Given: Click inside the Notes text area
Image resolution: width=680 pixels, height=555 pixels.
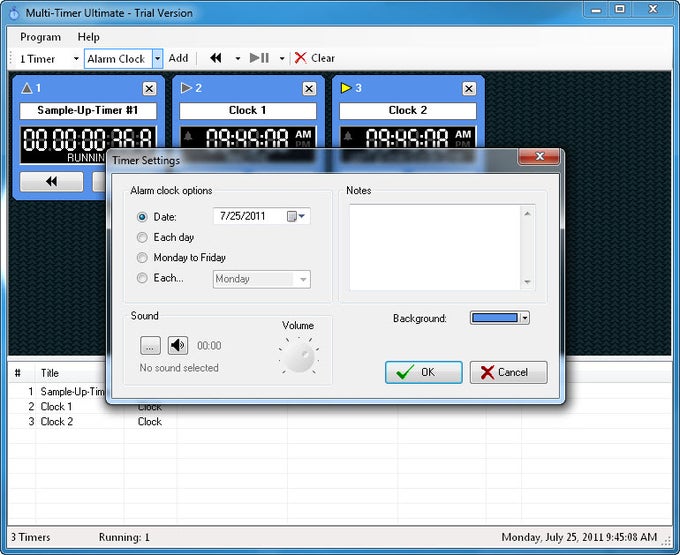Looking at the screenshot, I should point(435,247).
